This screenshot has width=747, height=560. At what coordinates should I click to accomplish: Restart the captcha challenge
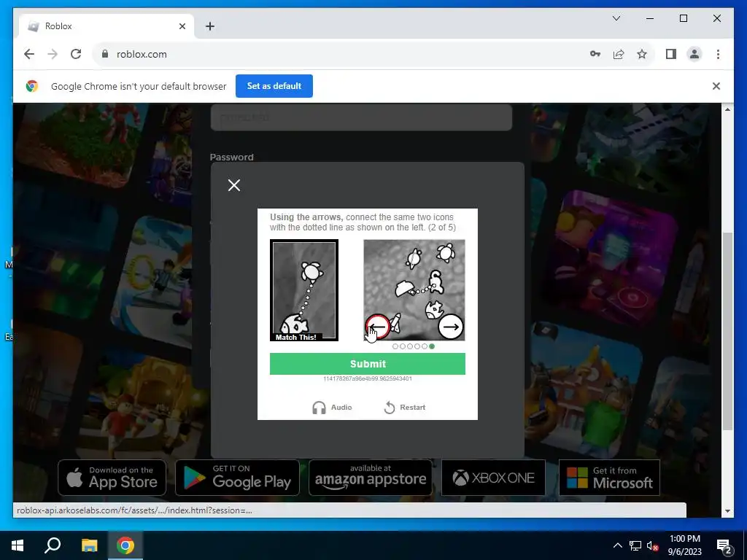pos(404,407)
